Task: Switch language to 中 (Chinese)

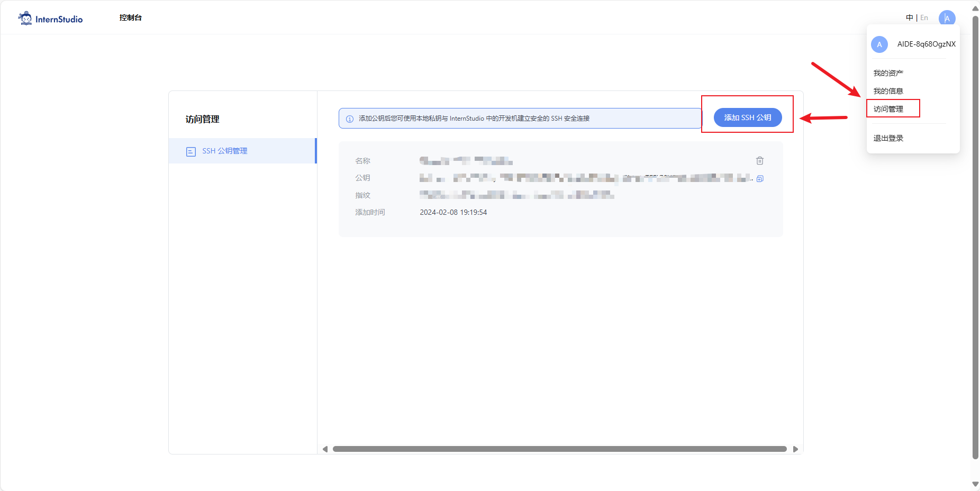Action: tap(909, 18)
